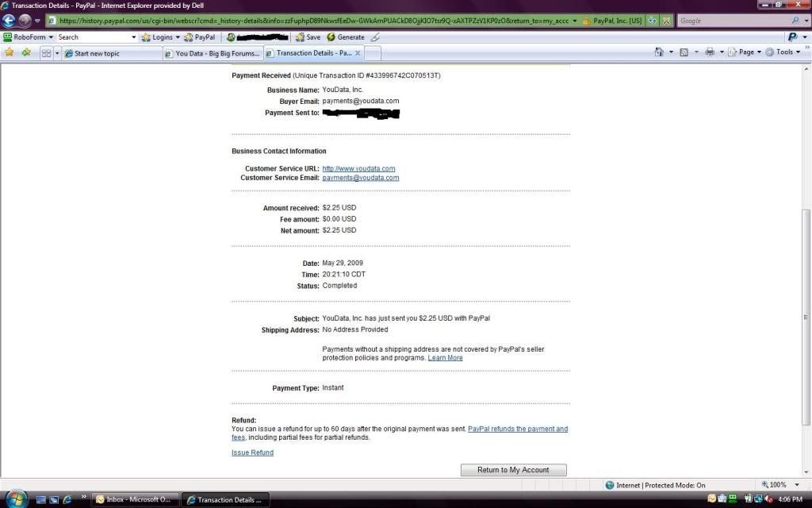812x508 pixels.
Task: Click the search magnifier icon
Action: click(x=795, y=20)
